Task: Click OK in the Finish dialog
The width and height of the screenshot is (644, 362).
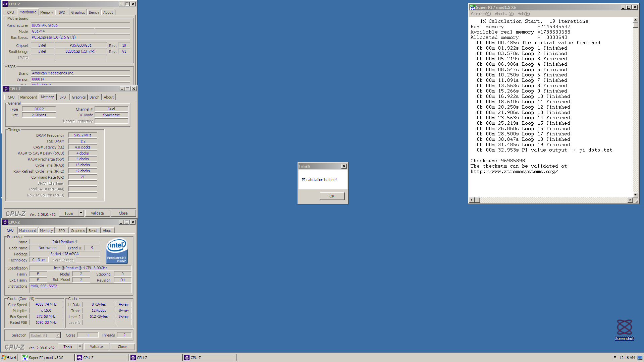Action: pos(332,196)
